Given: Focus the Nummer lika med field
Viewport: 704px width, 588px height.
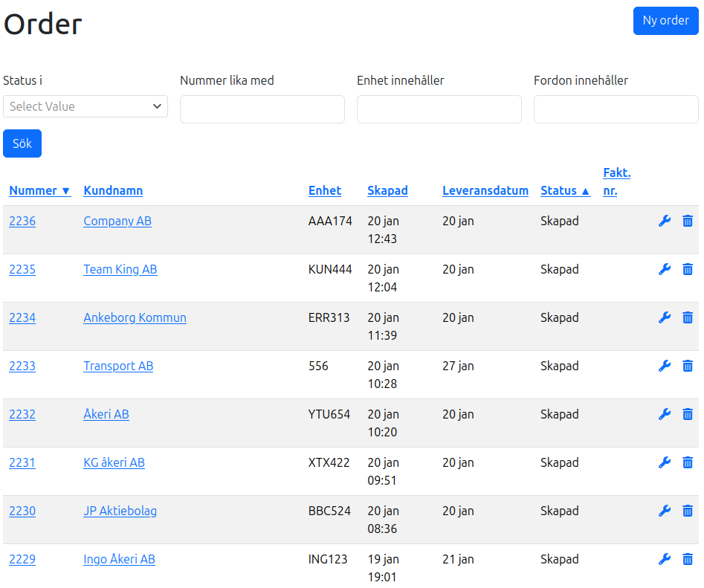Looking at the screenshot, I should click(x=262, y=109).
